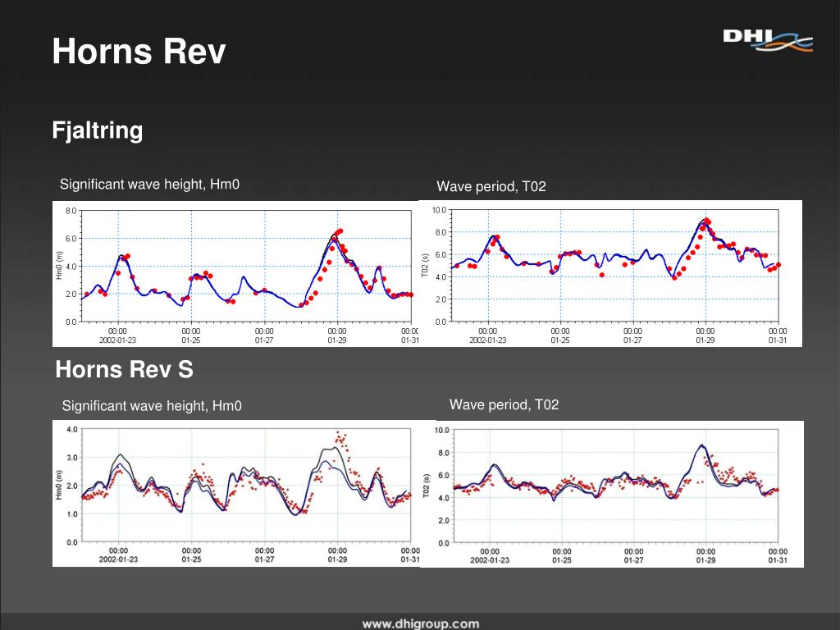Click the 01-27 date label on Horns Rev S Hm0 chart
The height and width of the screenshot is (630, 840).
tap(264, 559)
